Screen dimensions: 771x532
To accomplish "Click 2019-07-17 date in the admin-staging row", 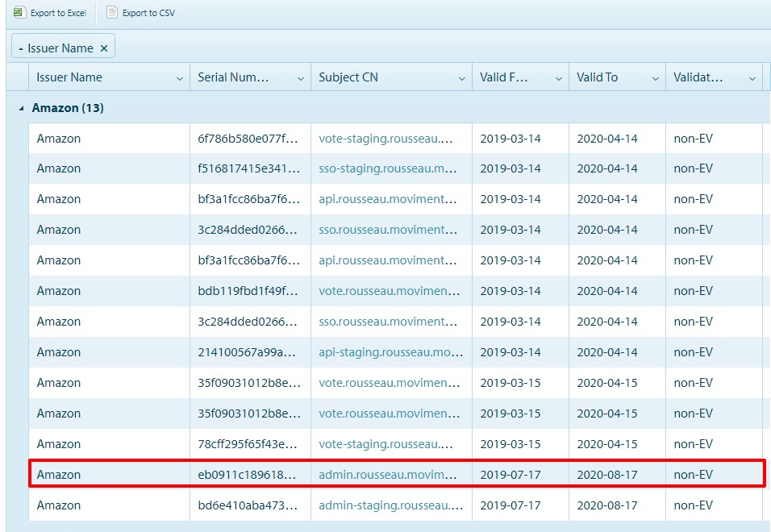I will pyautogui.click(x=510, y=505).
